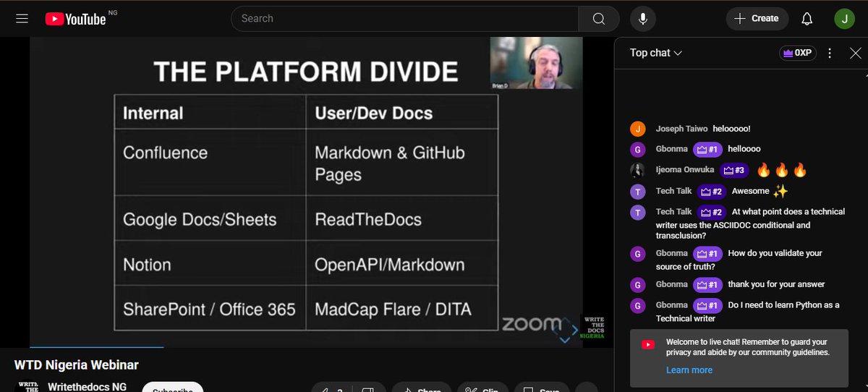Open the 0XP points badge
868x392 pixels.
point(797,53)
